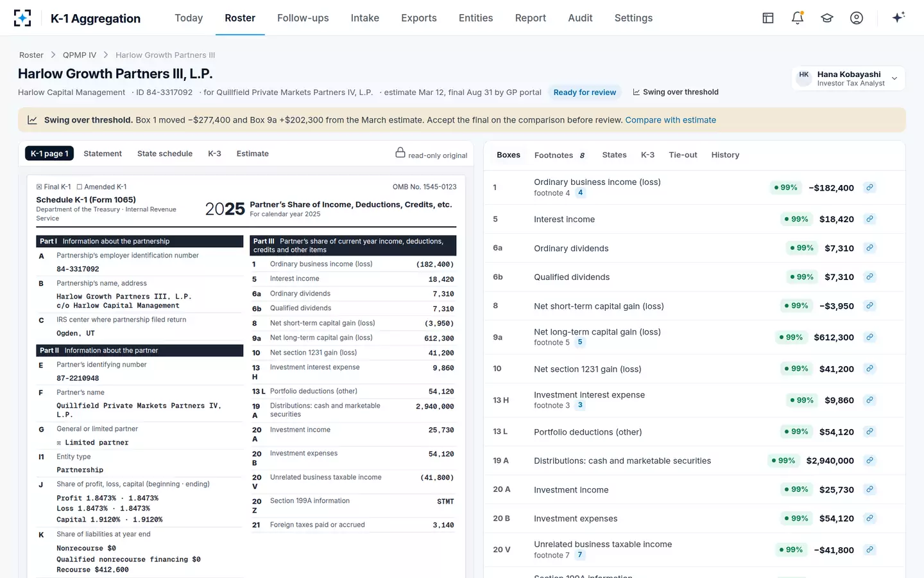Click the K-1 Aggregation logo icon
The width and height of the screenshot is (924, 578).
pos(22,18)
